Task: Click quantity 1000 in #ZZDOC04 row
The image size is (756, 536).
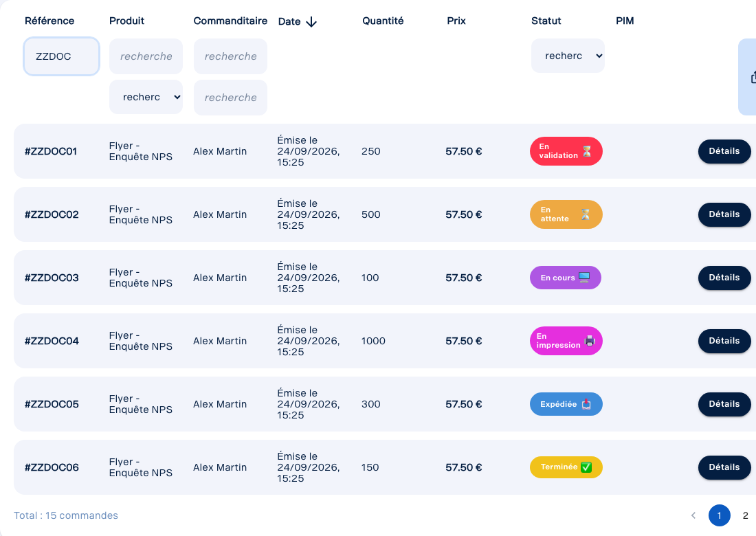Action: [x=374, y=341]
